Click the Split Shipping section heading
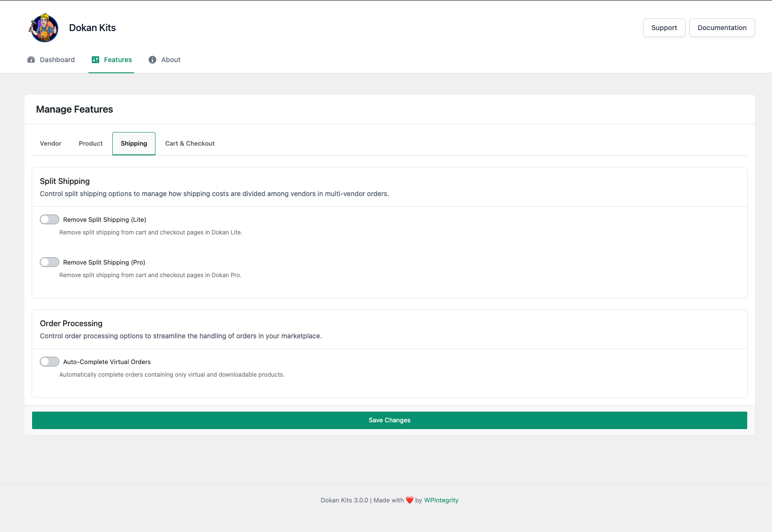This screenshot has width=772, height=532. [65, 181]
